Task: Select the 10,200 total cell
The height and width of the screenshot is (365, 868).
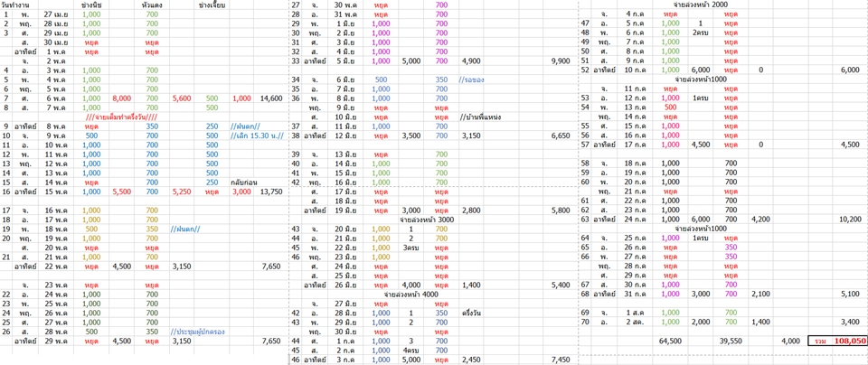Action: coord(849,220)
